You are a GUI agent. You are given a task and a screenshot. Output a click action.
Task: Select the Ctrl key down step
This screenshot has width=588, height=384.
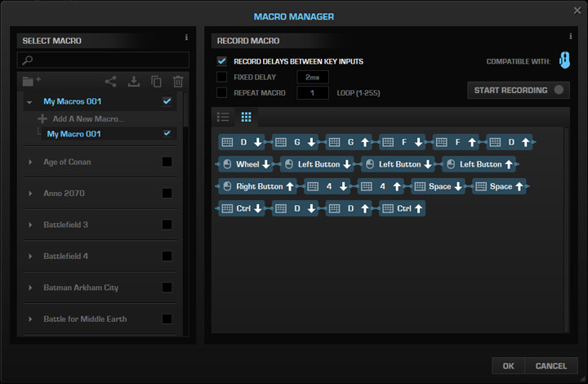tap(242, 208)
